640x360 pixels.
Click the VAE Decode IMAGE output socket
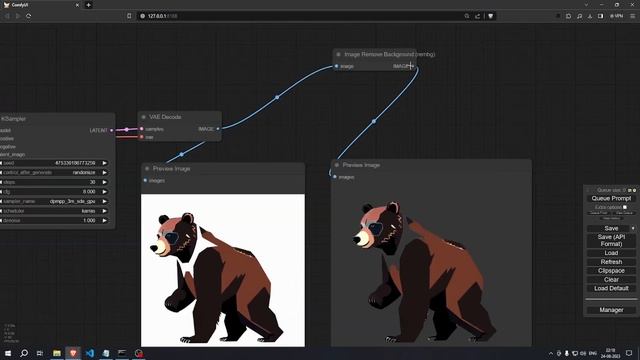tap(218, 129)
